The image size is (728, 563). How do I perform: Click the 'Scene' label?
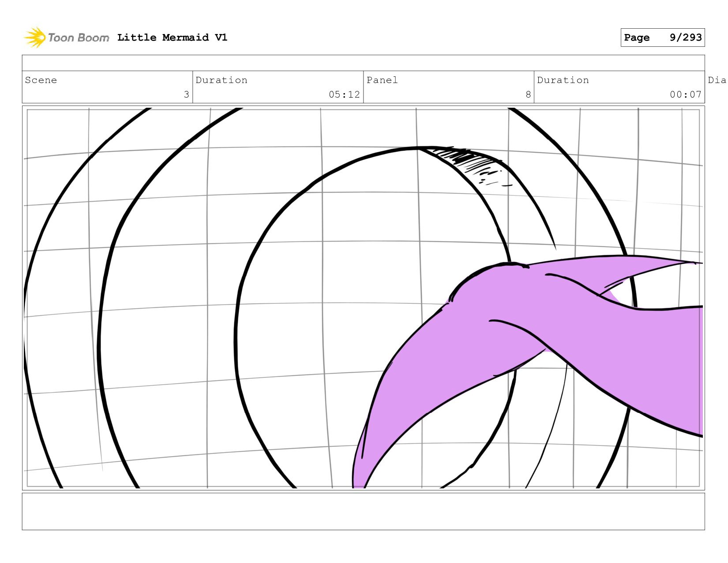point(41,80)
